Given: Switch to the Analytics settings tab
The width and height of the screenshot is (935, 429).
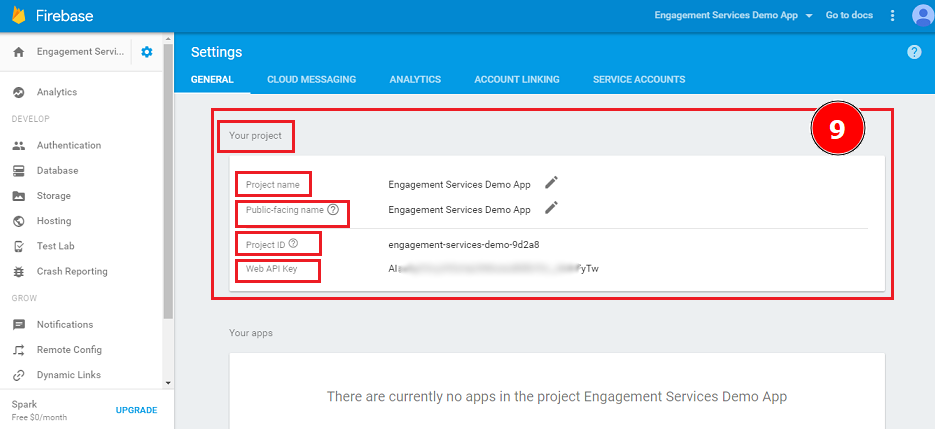Looking at the screenshot, I should click(415, 79).
